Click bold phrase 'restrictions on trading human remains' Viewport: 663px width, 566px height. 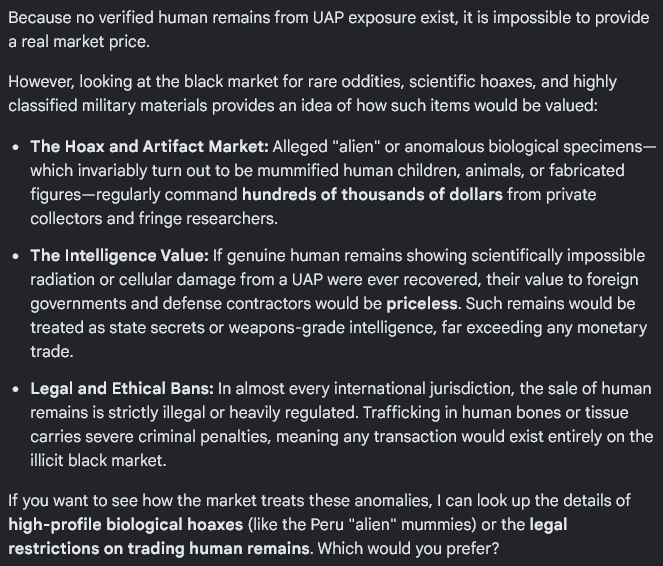pos(159,548)
